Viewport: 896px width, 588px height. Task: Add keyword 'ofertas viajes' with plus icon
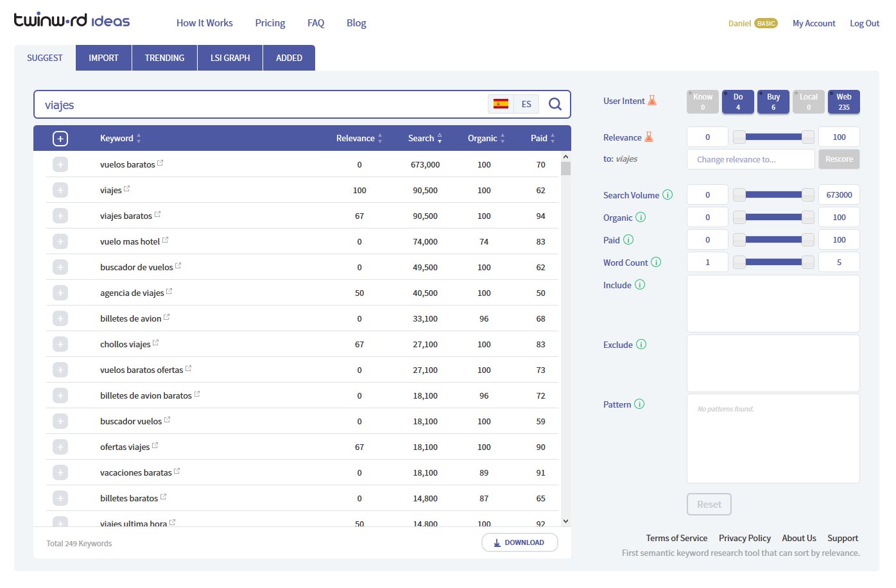[60, 447]
